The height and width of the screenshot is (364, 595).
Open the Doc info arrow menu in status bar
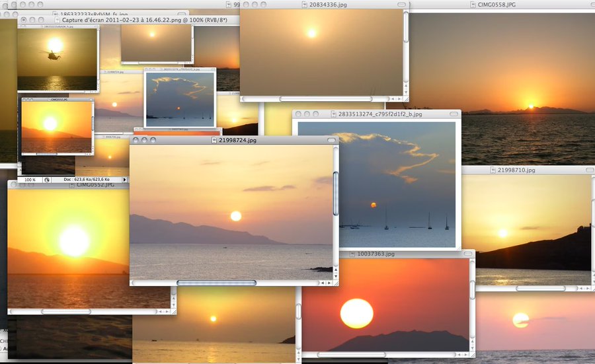[124, 180]
